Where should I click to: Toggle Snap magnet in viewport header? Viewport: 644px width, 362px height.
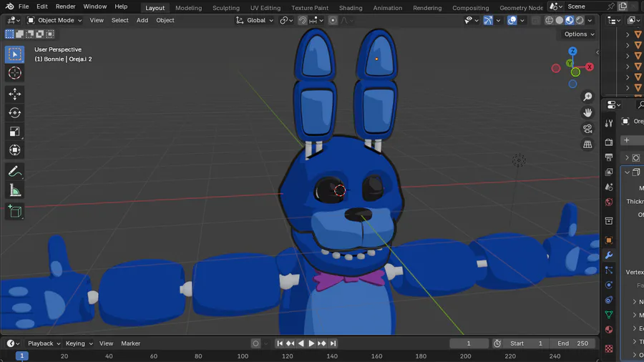coord(302,20)
